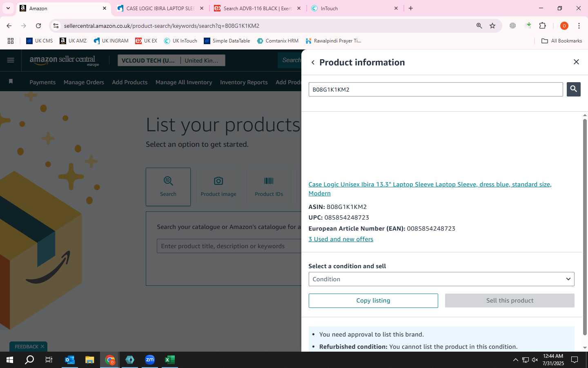The image size is (588, 368).
Task: Open the browser zoom magnifier icon
Action: pyautogui.click(x=479, y=26)
